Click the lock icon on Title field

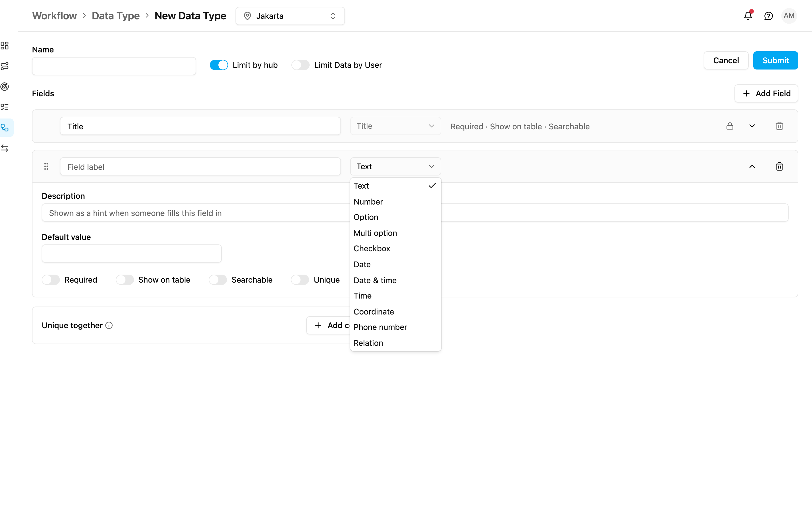click(x=730, y=126)
